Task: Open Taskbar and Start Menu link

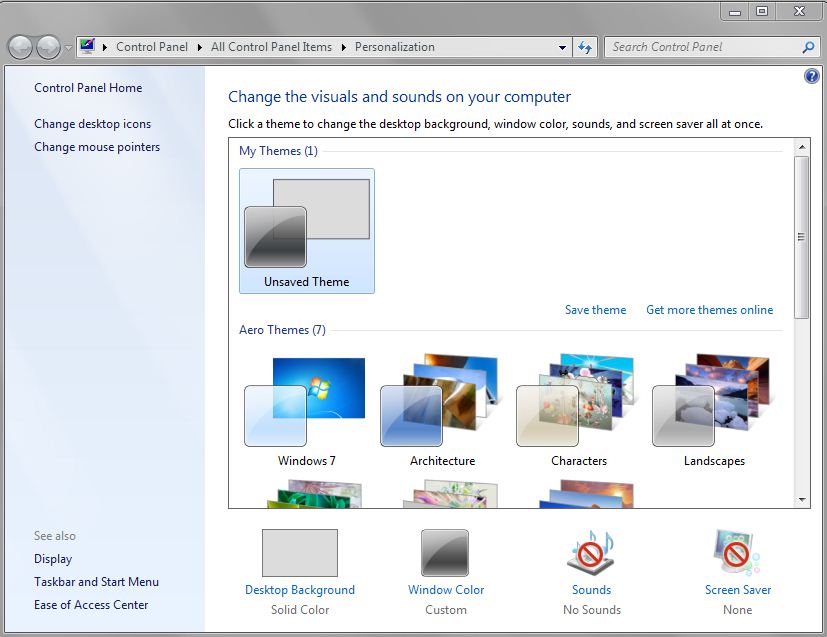Action: click(x=97, y=582)
